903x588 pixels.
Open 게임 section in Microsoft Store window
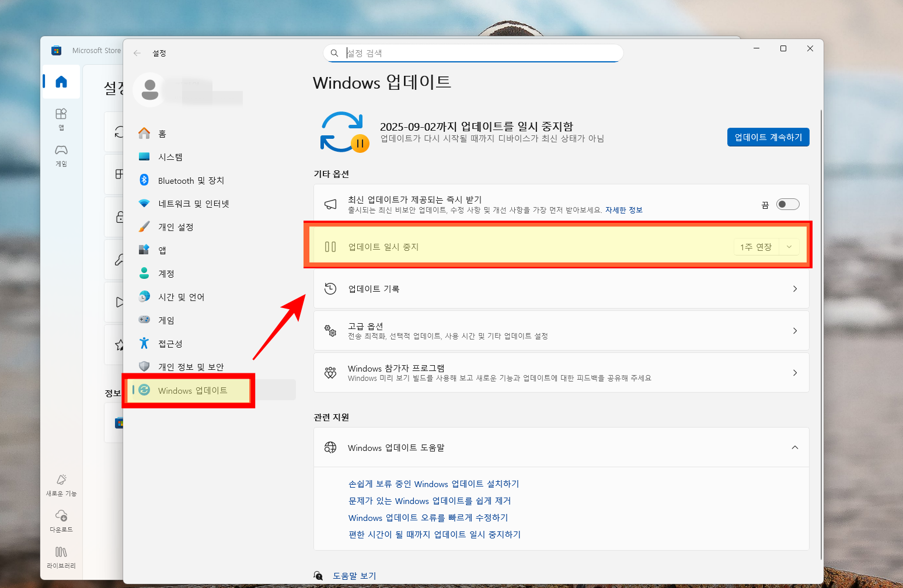pos(61,156)
